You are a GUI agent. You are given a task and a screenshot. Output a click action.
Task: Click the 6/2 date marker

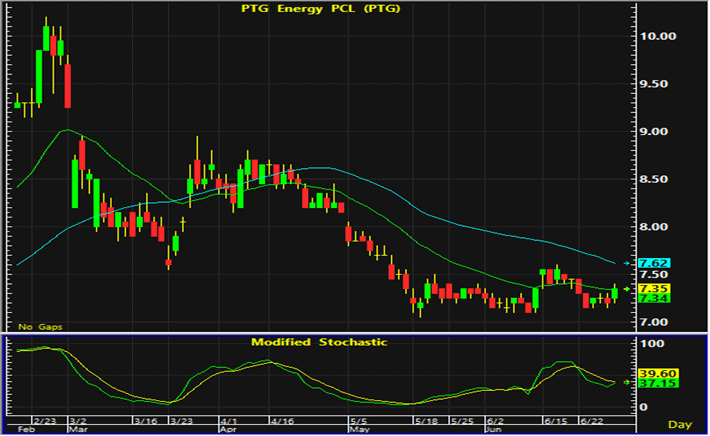[x=494, y=421]
